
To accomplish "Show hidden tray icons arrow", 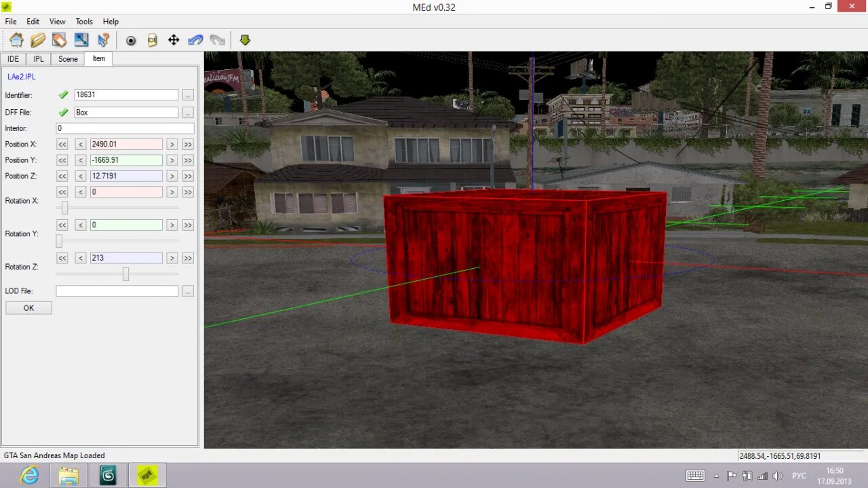I will click(716, 476).
